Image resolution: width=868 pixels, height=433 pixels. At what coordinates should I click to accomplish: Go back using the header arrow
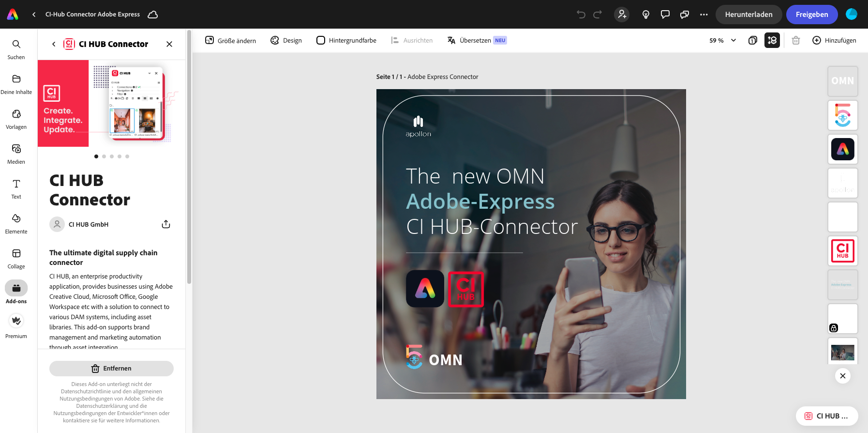point(34,15)
